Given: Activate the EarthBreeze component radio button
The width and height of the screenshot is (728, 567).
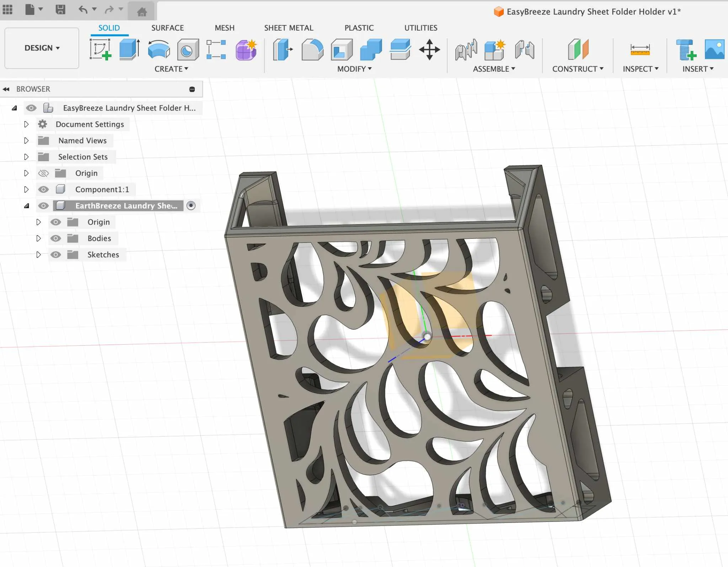Looking at the screenshot, I should (x=191, y=206).
